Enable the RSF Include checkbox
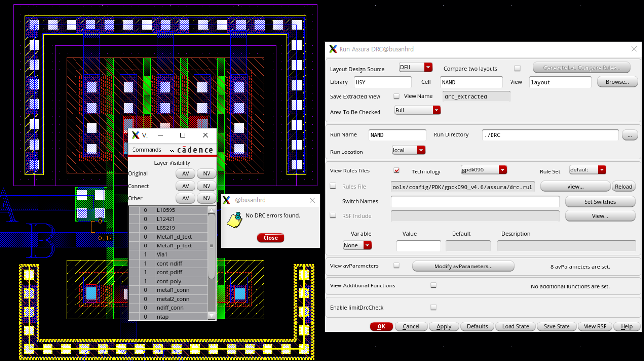This screenshot has height=361, width=644. click(333, 215)
